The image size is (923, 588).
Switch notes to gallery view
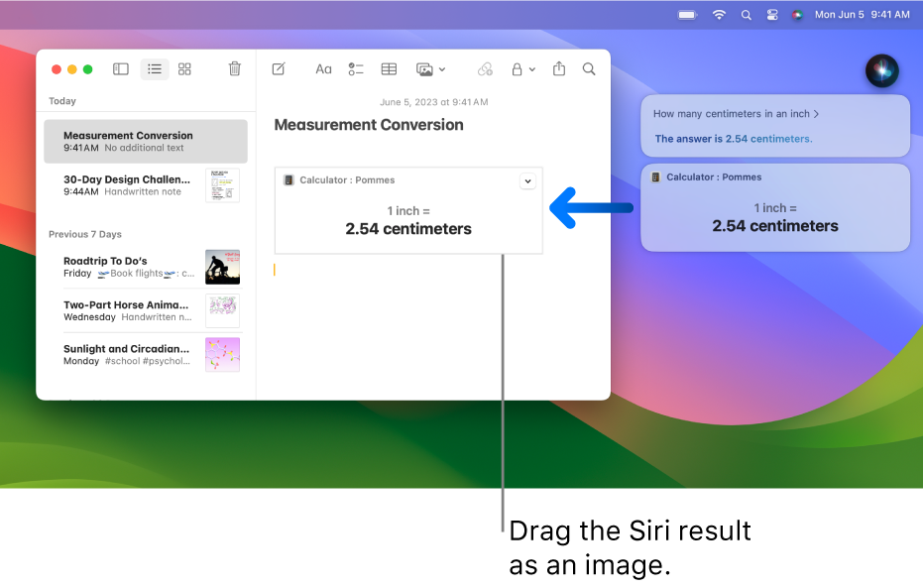pyautogui.click(x=184, y=69)
